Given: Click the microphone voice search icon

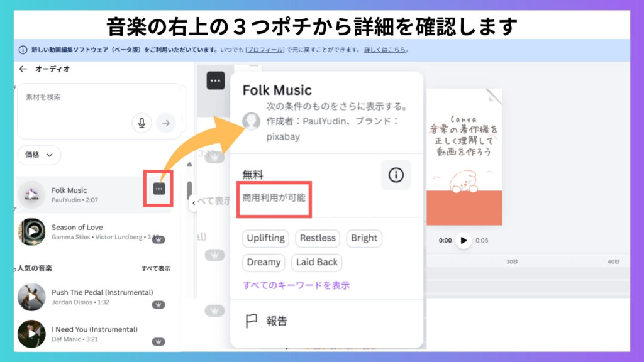Looking at the screenshot, I should [142, 123].
